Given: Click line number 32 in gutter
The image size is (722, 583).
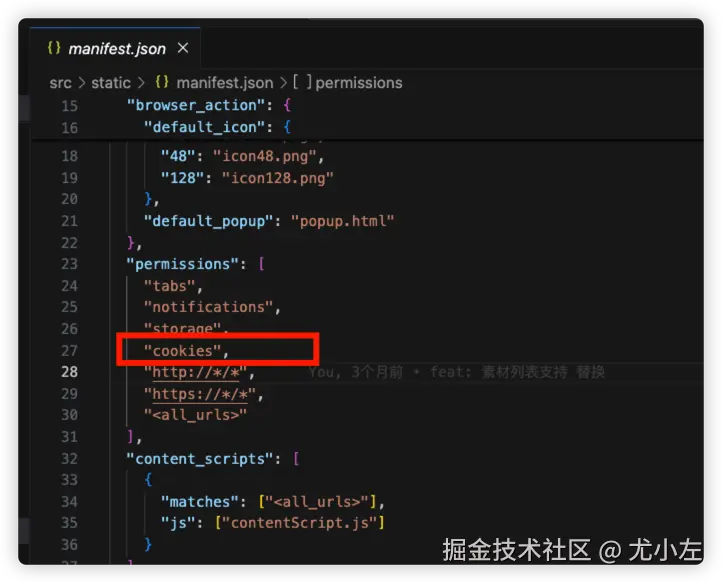Looking at the screenshot, I should point(70,459).
